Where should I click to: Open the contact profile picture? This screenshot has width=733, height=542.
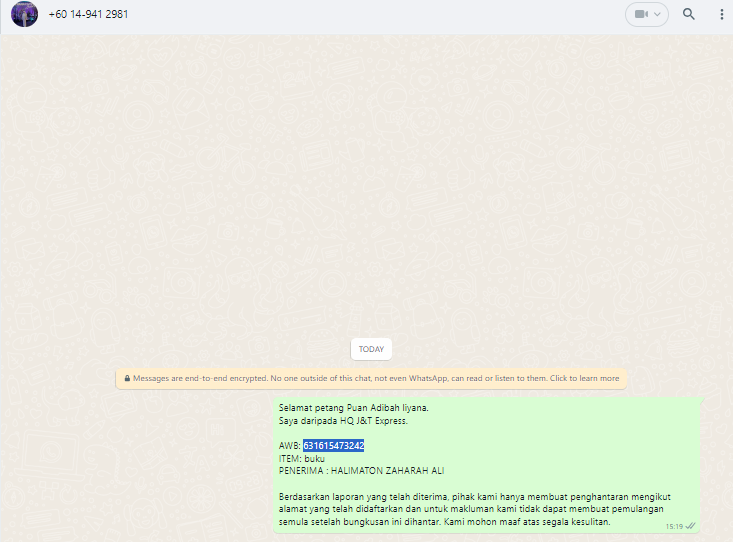point(24,14)
